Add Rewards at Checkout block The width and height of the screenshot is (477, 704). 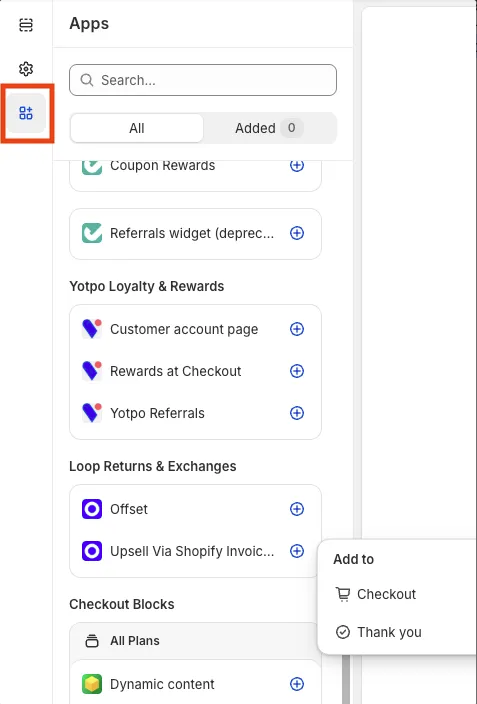coord(297,371)
